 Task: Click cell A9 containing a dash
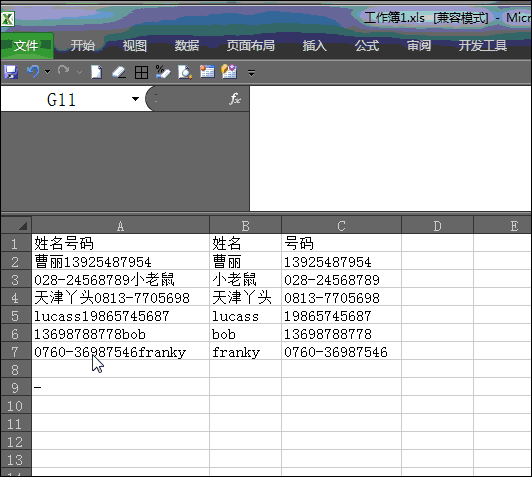tap(120, 387)
